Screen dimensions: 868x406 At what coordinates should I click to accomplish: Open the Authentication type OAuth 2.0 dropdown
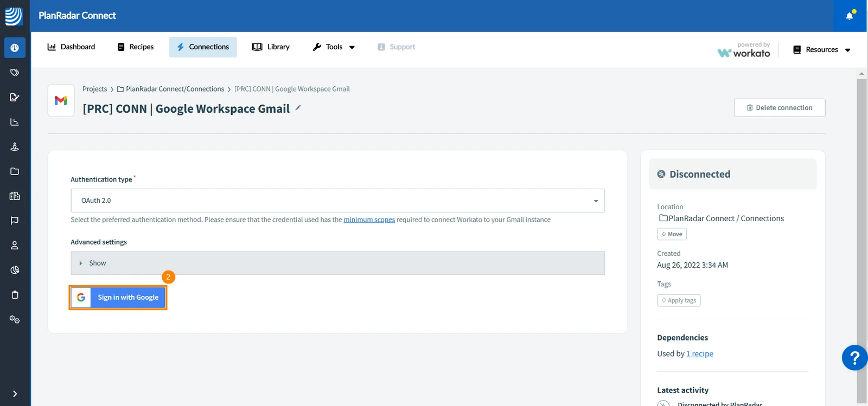pos(337,201)
